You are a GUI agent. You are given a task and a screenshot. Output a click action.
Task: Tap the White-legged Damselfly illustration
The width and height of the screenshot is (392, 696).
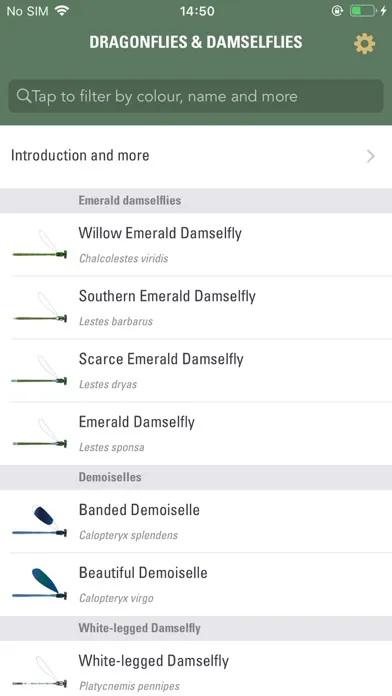40,672
